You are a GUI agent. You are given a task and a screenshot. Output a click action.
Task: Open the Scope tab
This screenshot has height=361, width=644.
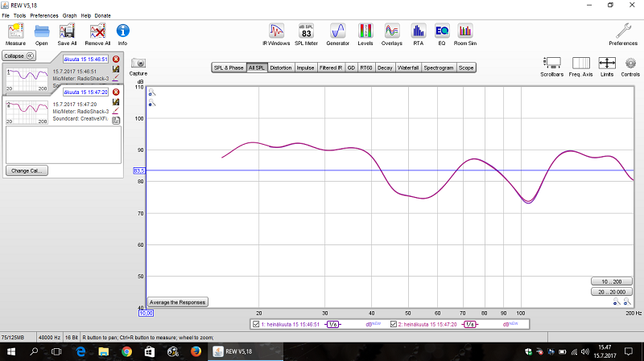(x=466, y=68)
